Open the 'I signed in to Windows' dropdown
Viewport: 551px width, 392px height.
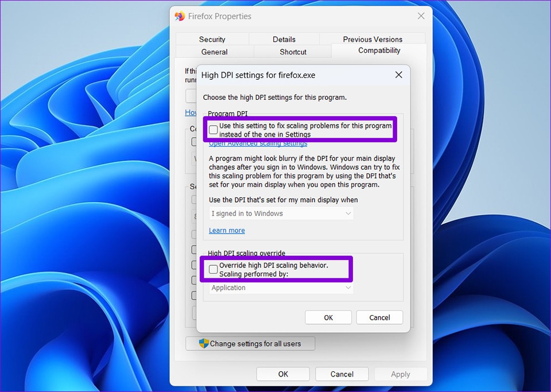tap(281, 213)
